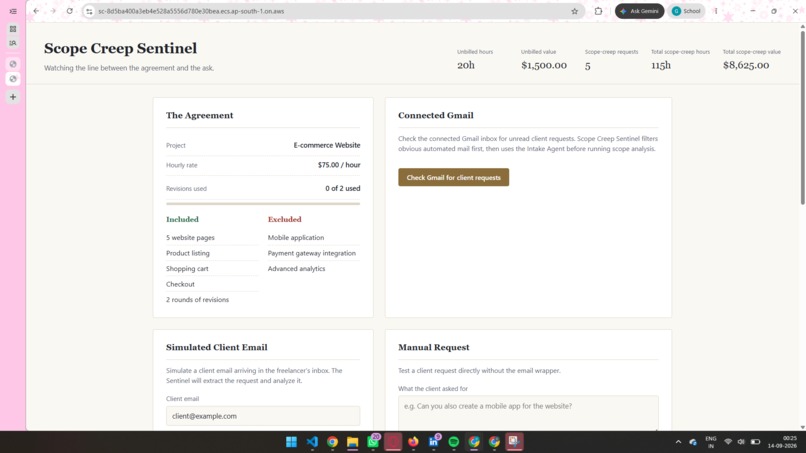806x453 pixels.
Task: Click the '115h' total scope-creep hours
Action: click(661, 65)
